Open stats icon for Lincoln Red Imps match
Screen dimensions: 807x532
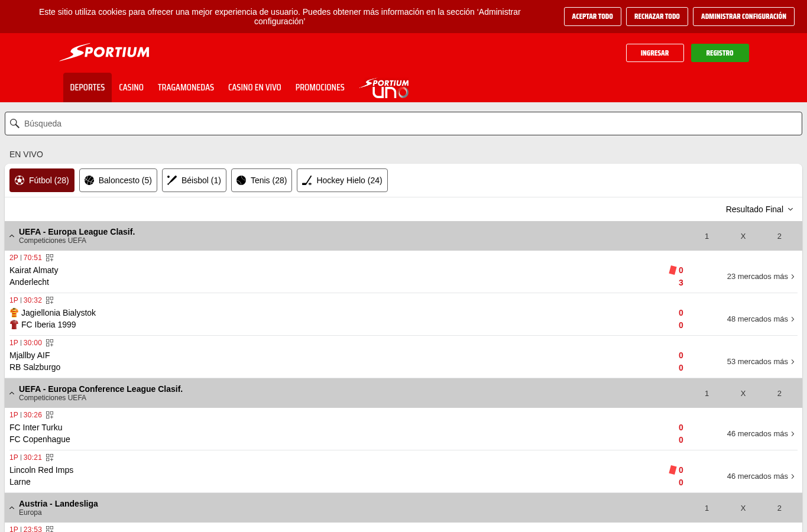coord(50,458)
